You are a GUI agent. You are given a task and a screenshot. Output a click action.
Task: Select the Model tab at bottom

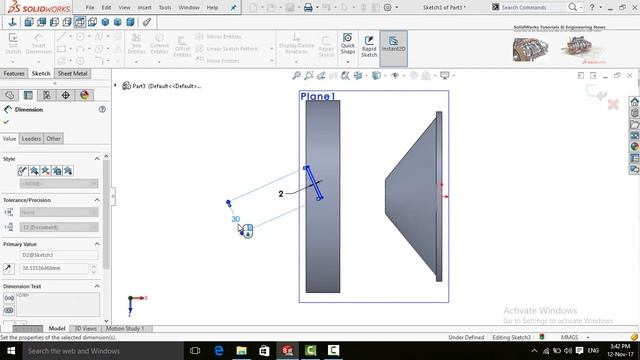click(x=57, y=328)
